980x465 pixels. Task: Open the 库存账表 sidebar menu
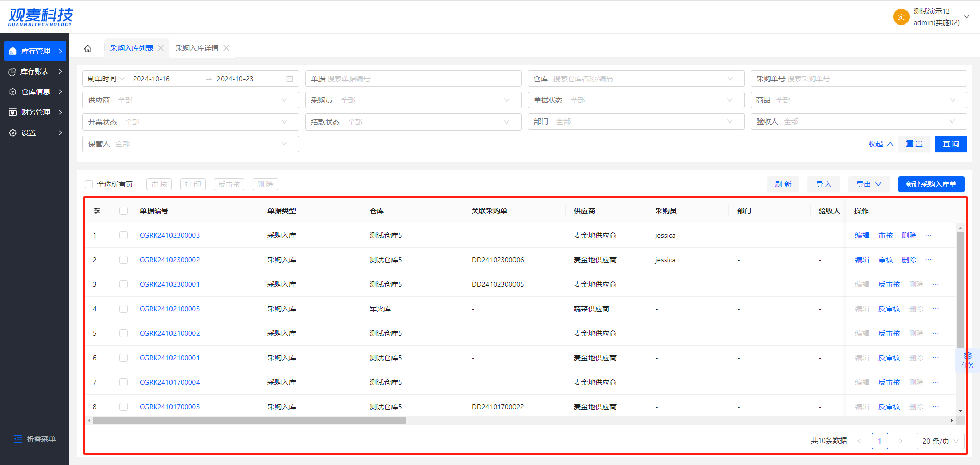click(35, 71)
